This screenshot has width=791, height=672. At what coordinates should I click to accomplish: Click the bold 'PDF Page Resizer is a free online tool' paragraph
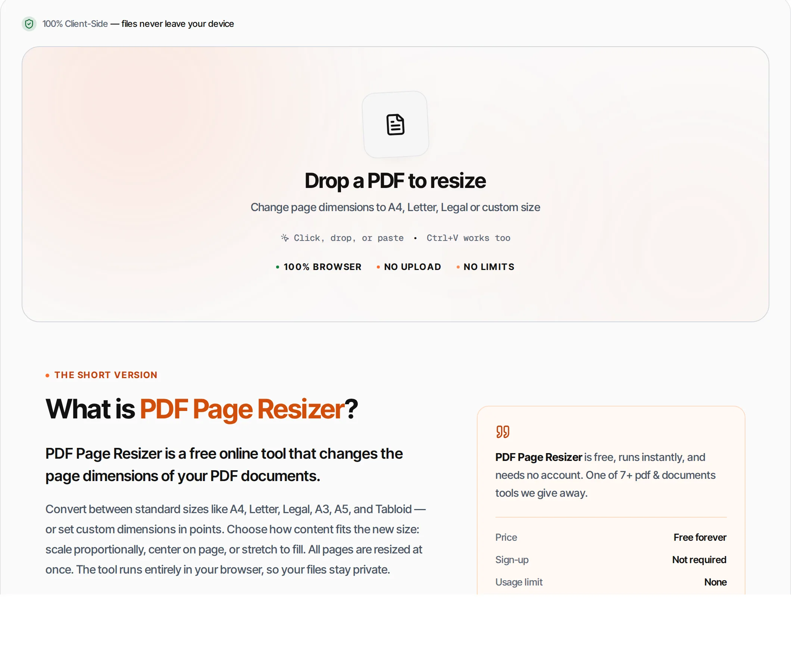coord(224,465)
